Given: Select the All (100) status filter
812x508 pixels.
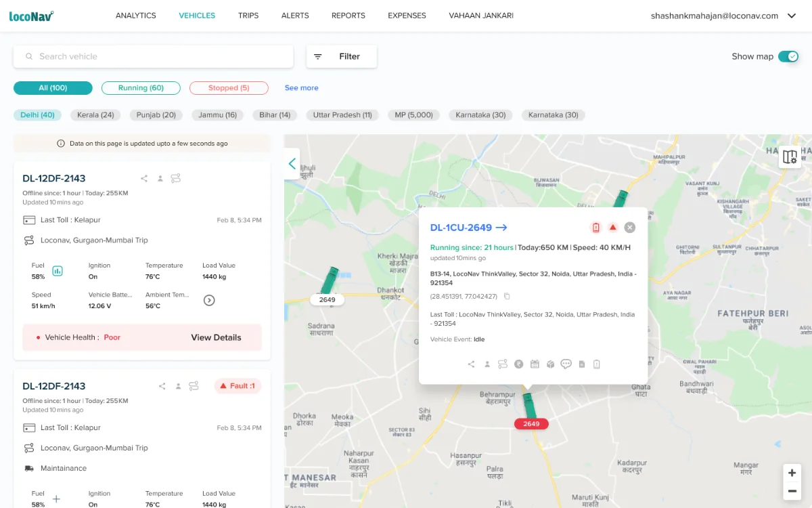Looking at the screenshot, I should (x=53, y=88).
